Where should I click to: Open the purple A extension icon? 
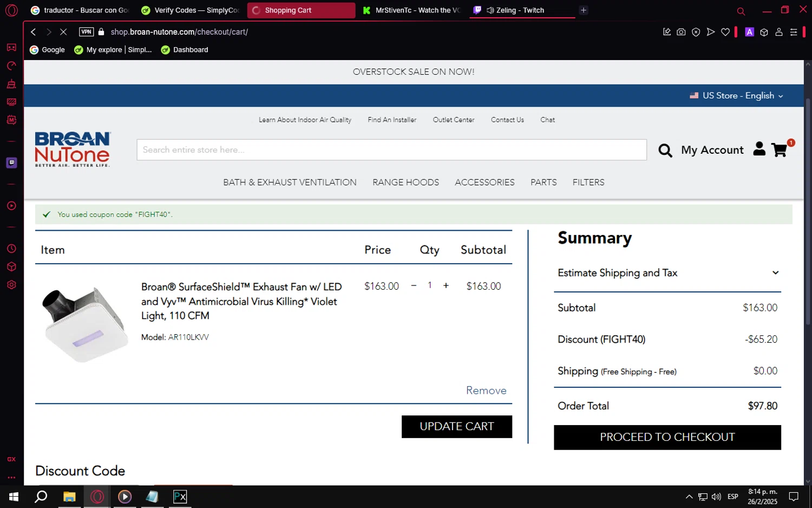click(x=750, y=32)
